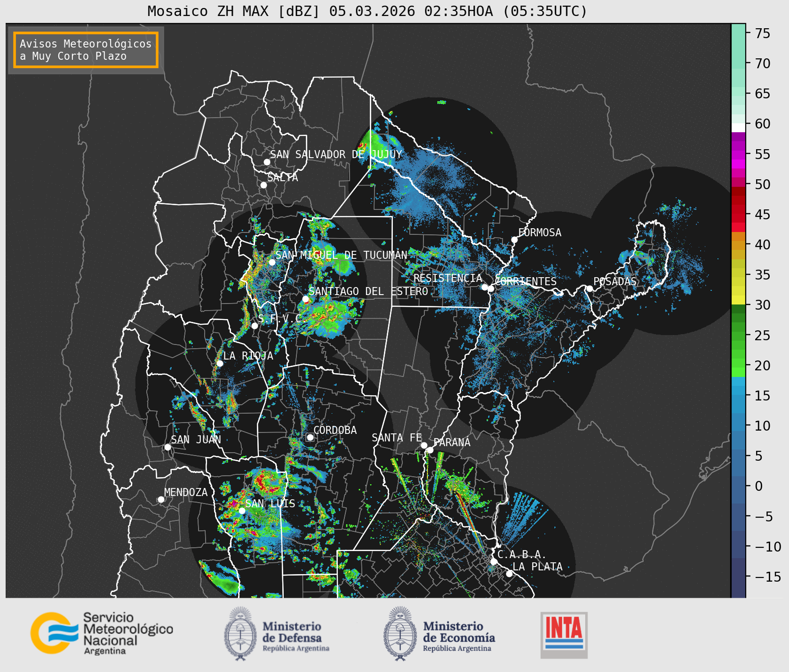Click the white 60 dBZ band on the colorbar
This screenshot has width=789, height=672.
point(738,128)
